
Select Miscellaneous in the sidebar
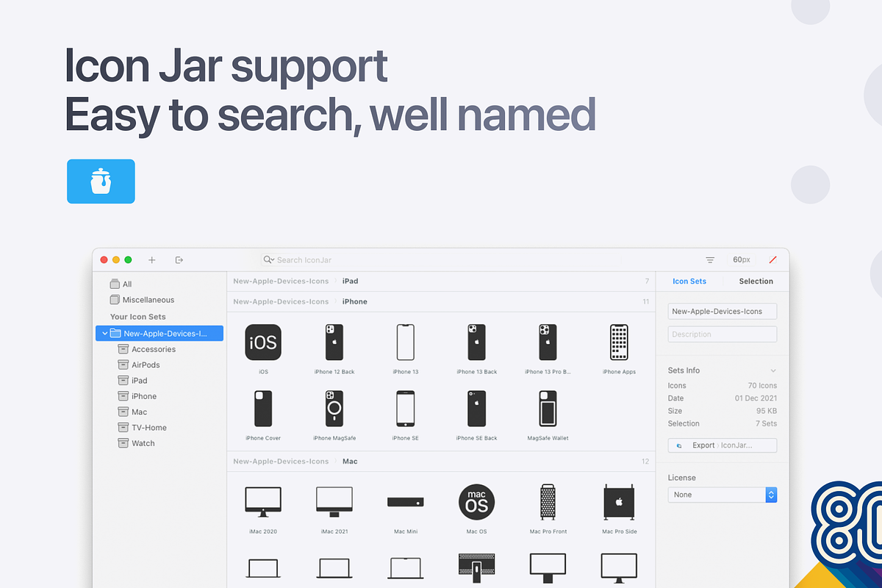pos(142,300)
